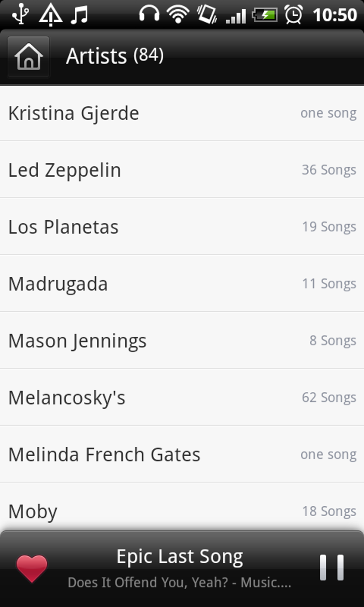Open Madrugada artist songs

point(182,284)
